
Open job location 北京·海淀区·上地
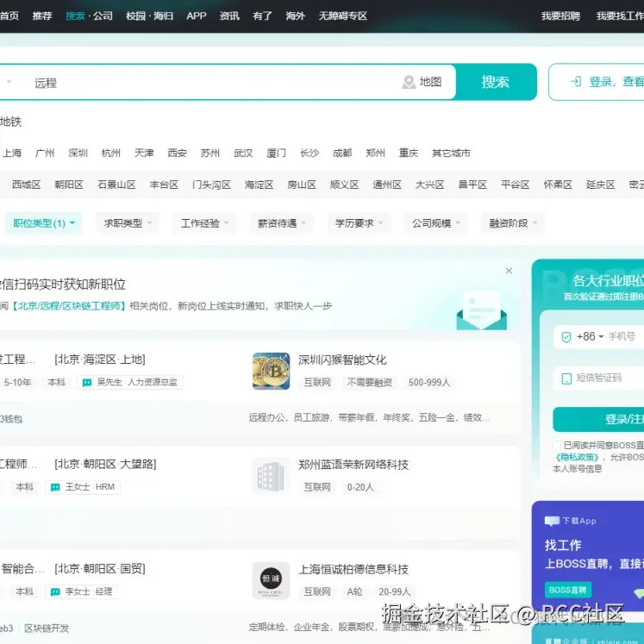click(x=100, y=360)
